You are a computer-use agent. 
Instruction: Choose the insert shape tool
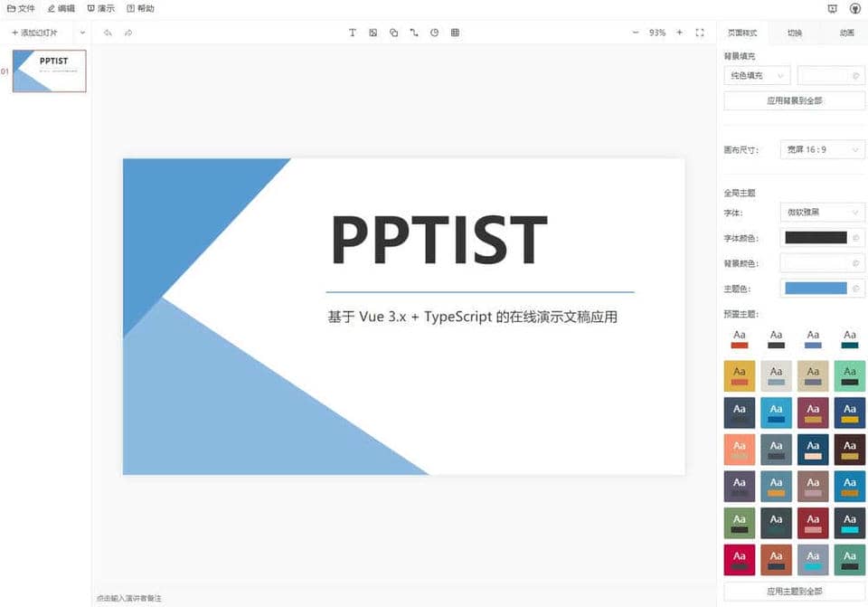point(393,33)
